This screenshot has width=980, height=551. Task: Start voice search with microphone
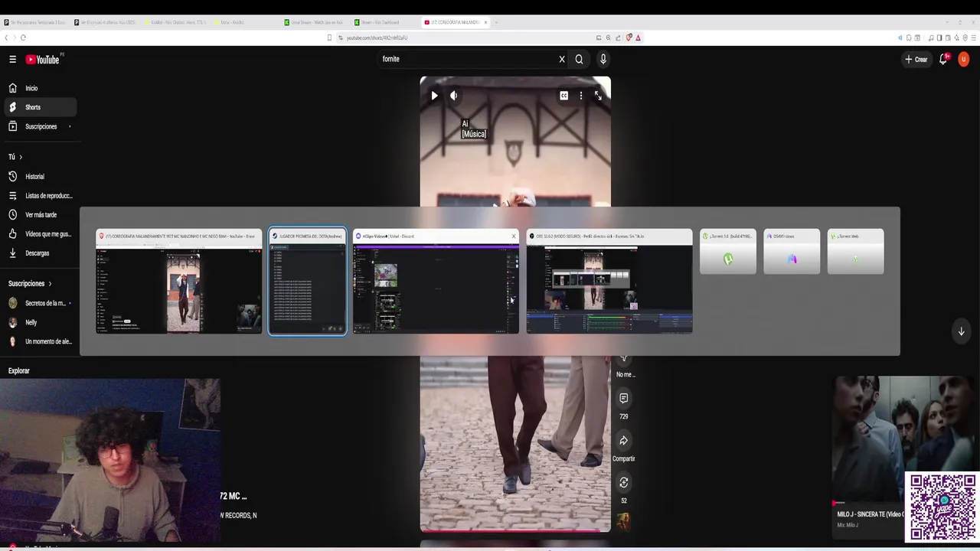[x=603, y=59]
